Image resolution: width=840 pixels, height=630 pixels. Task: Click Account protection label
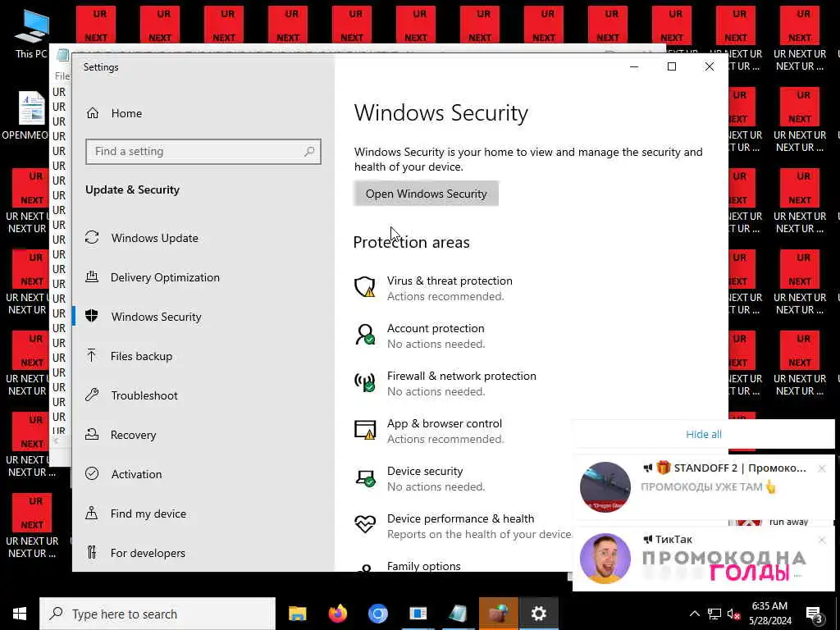click(436, 328)
